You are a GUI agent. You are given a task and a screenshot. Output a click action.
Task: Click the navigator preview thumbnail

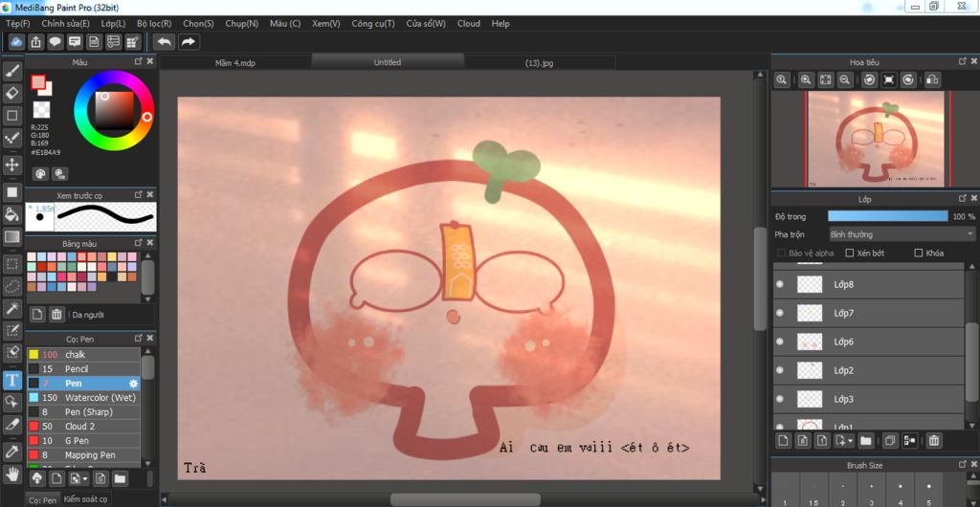click(876, 139)
